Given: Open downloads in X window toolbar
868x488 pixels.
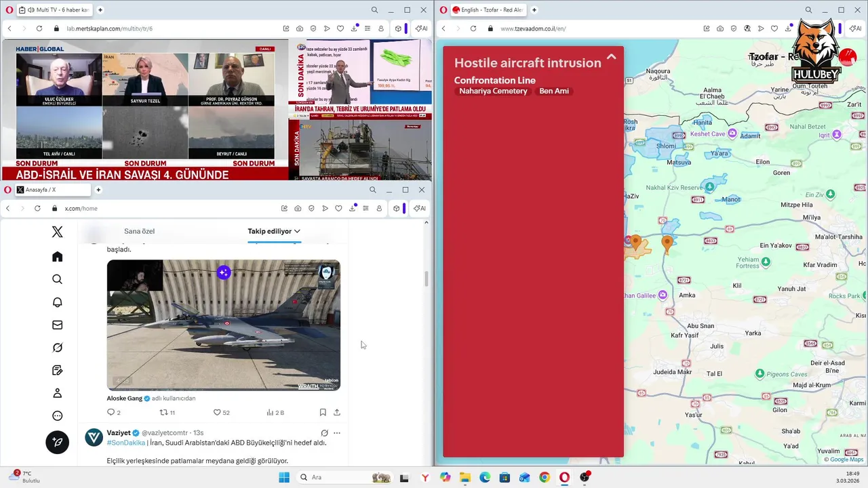Looking at the screenshot, I should [x=353, y=208].
